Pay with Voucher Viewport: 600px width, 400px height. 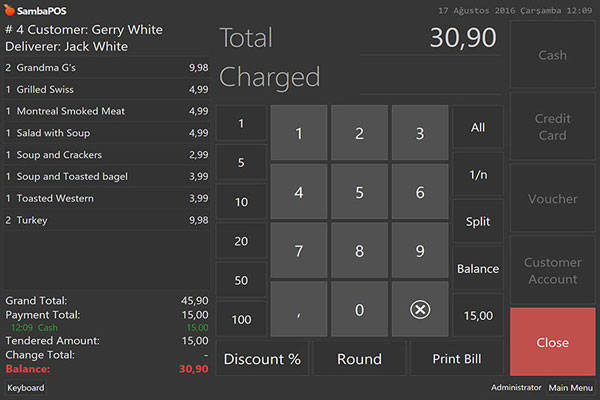[552, 199]
